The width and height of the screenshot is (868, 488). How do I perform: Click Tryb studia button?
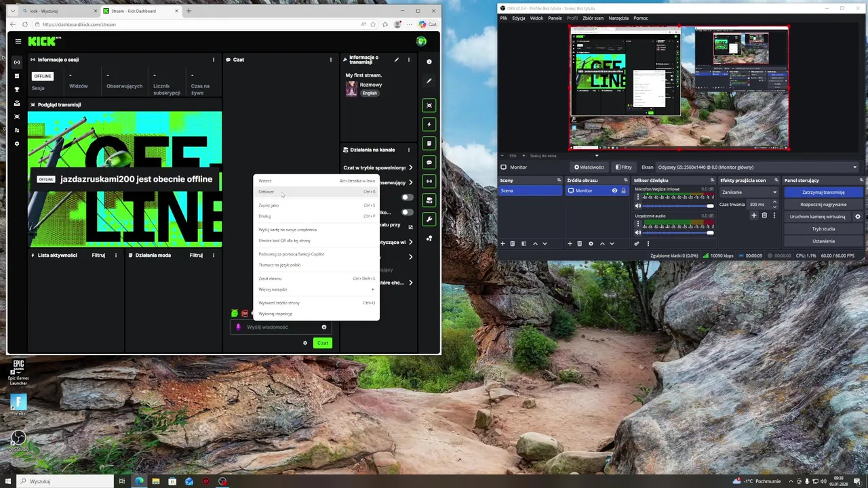click(x=823, y=229)
